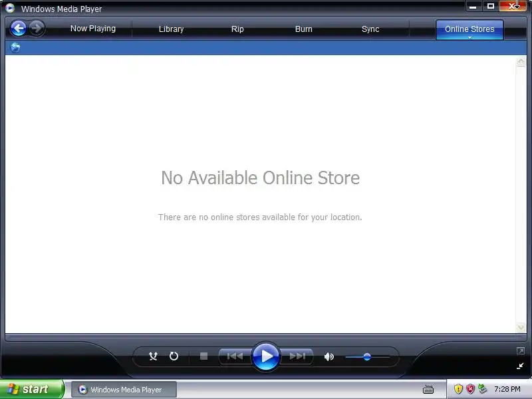The height and width of the screenshot is (399, 532).
Task: Click the keyboard icon in taskbar
Action: tap(428, 390)
